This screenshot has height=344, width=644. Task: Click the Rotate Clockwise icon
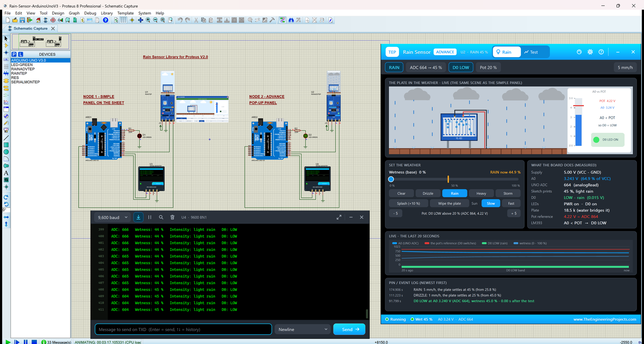(6, 197)
